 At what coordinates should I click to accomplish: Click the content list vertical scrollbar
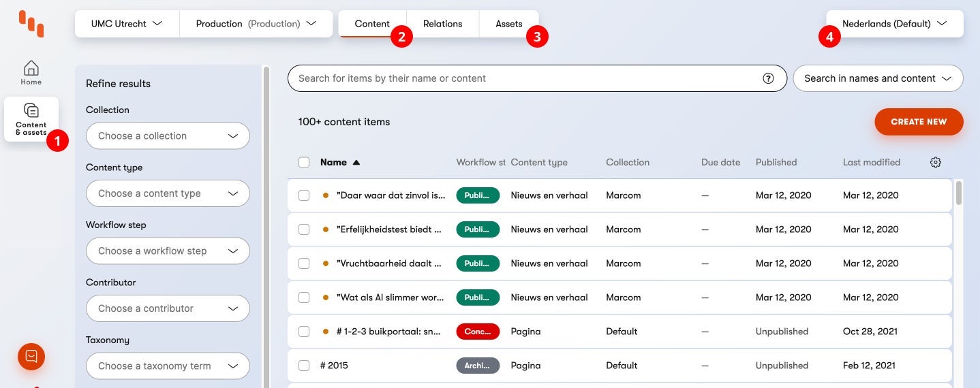[959, 193]
